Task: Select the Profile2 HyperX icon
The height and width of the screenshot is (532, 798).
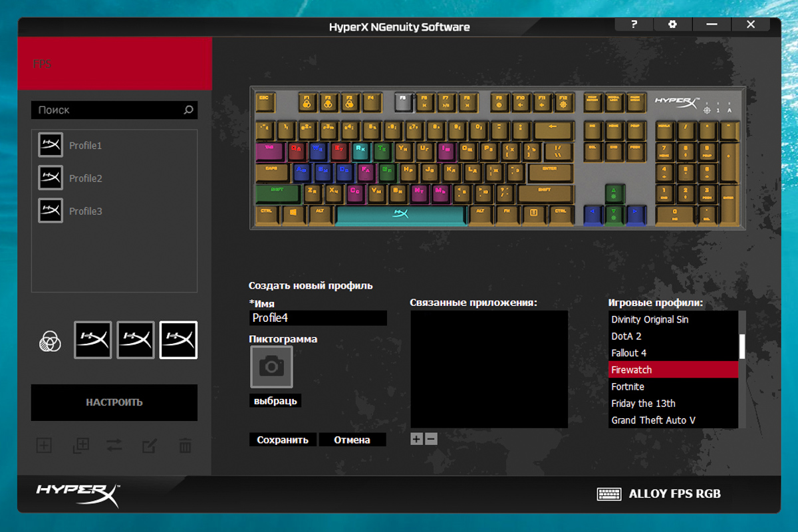Action: coord(51,178)
